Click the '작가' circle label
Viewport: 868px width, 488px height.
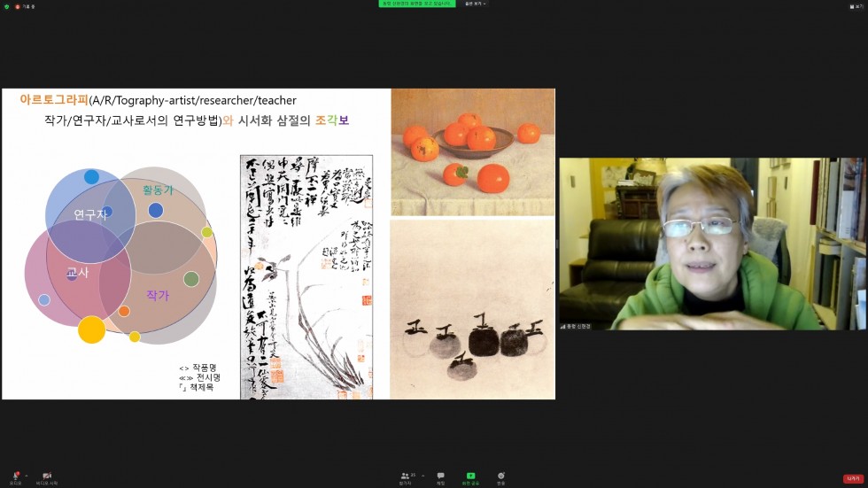pyautogui.click(x=158, y=296)
